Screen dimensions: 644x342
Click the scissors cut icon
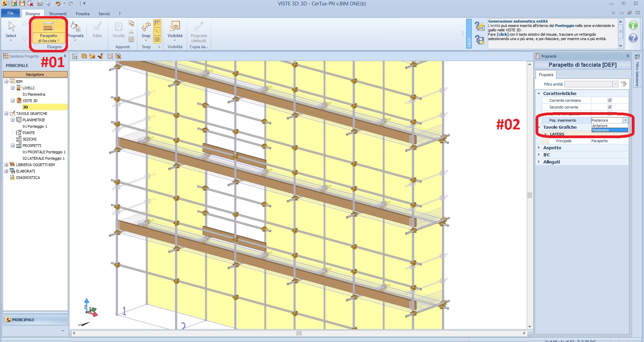click(131, 31)
